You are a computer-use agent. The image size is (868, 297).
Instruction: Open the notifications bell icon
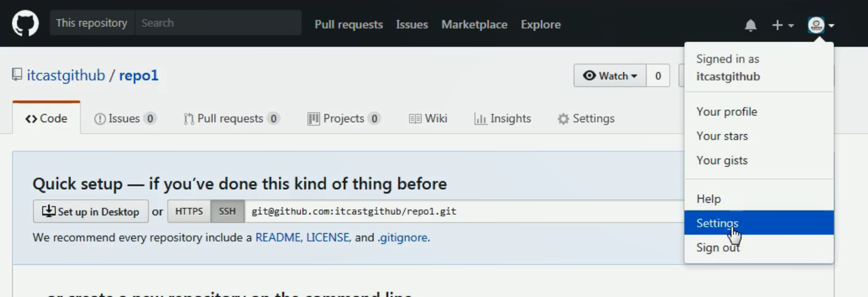tap(750, 25)
